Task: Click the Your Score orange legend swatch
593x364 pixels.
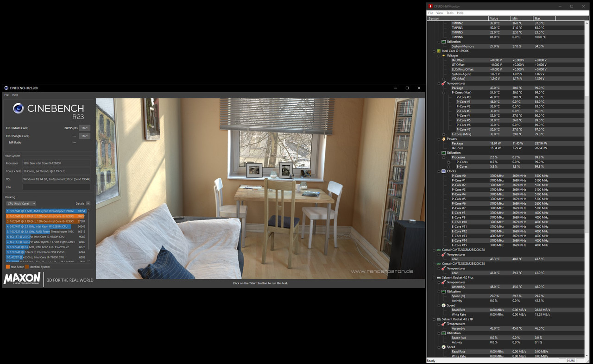Action: coord(7,267)
